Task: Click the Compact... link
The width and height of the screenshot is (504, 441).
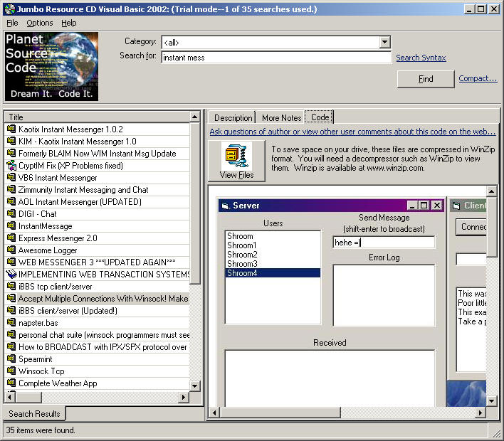Action: pyautogui.click(x=478, y=78)
